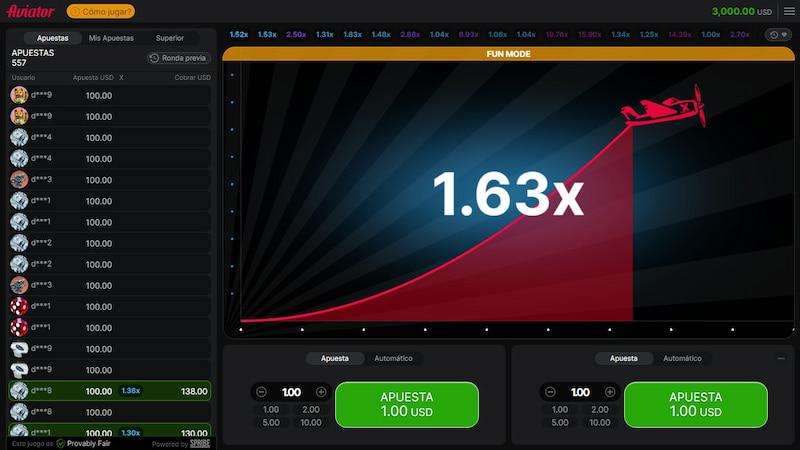Screen dimensions: 800x450
Task: Click the 2.88x past multiplier
Action: [410, 35]
